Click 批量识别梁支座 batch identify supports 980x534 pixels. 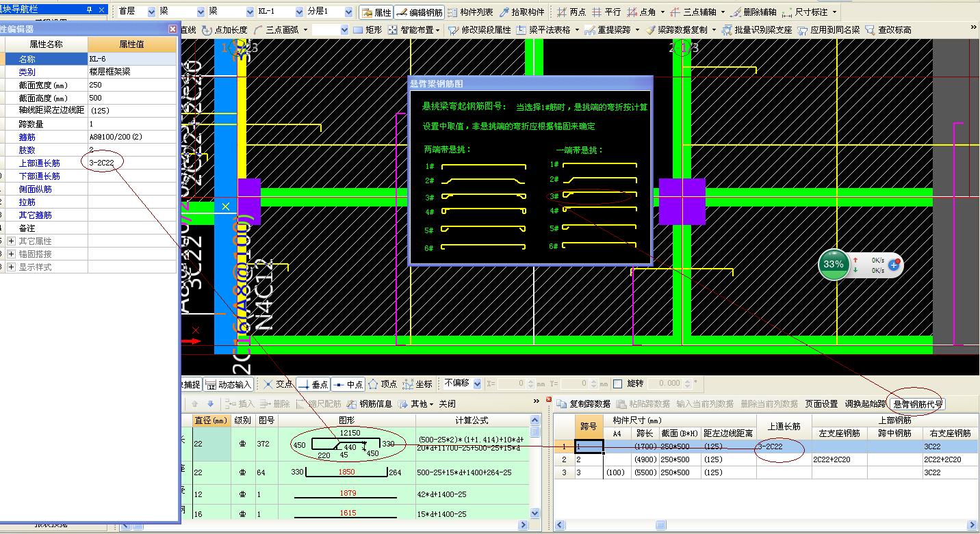pos(757,30)
